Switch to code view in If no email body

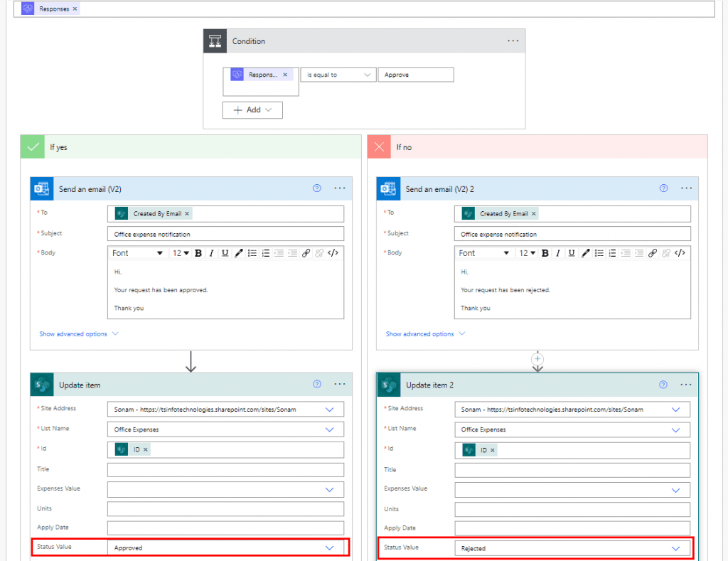[680, 253]
